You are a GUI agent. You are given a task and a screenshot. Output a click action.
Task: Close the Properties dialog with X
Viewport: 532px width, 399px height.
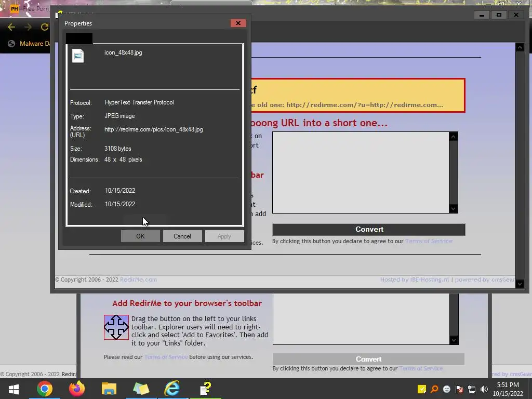tap(238, 23)
